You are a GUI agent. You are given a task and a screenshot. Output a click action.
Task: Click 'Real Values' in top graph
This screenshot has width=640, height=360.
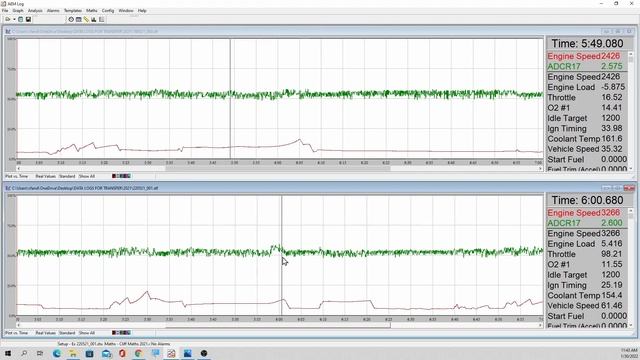pos(45,176)
